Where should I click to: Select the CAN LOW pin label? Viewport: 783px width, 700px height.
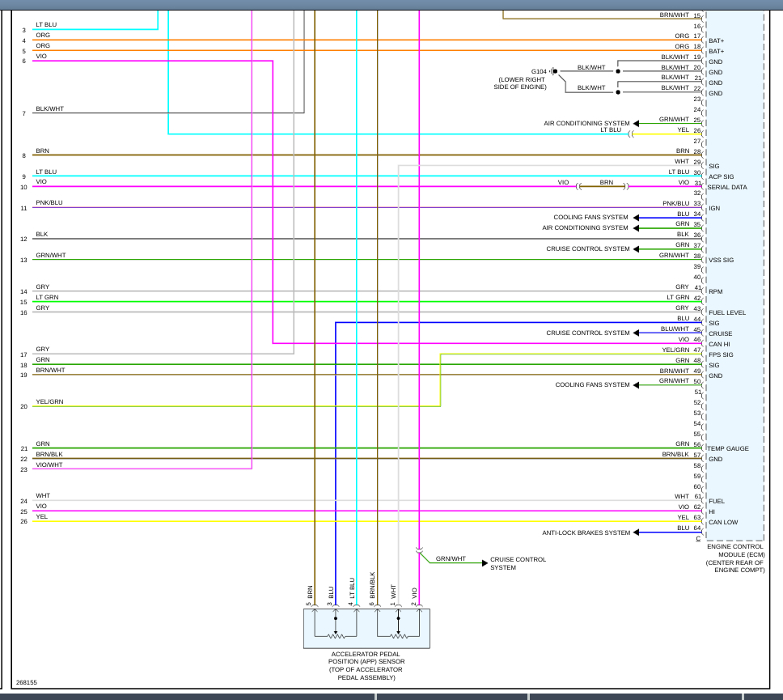(723, 523)
